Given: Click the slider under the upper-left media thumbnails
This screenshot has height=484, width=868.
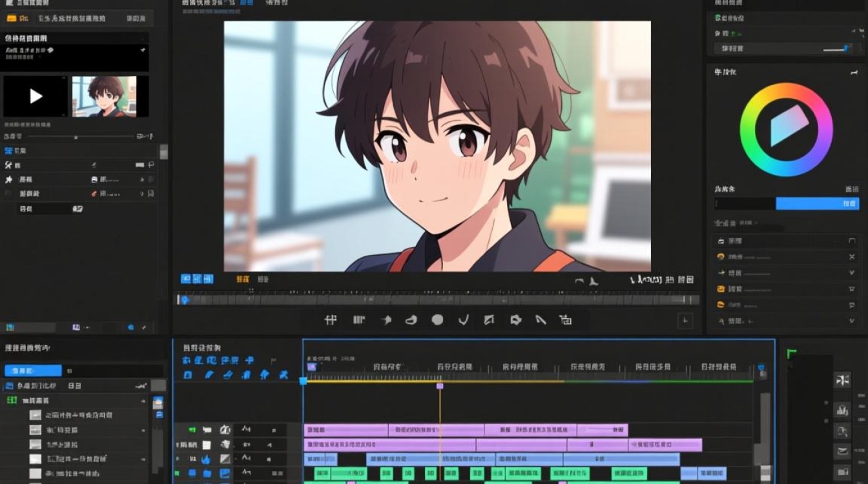Looking at the screenshot, I should click(81, 137).
